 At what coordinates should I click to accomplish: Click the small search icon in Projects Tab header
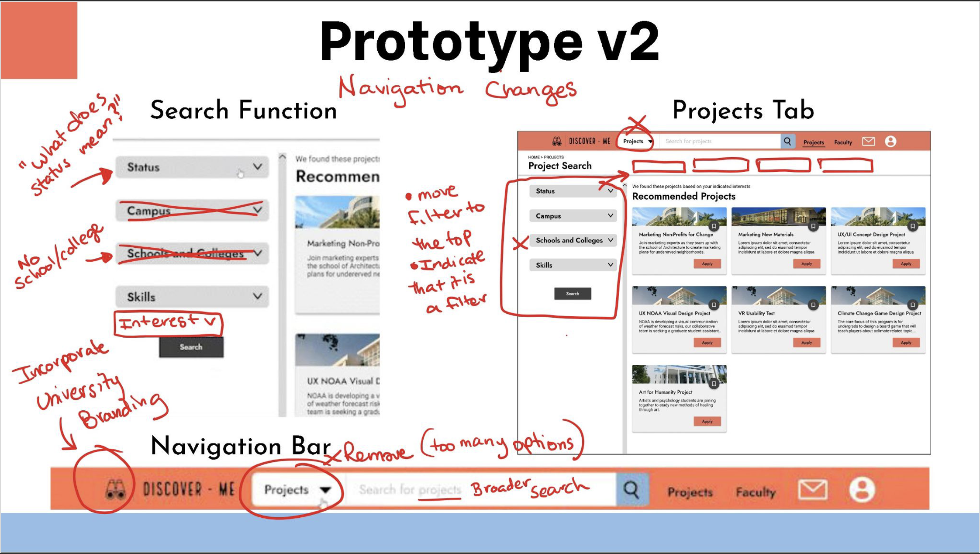pyautogui.click(x=787, y=142)
